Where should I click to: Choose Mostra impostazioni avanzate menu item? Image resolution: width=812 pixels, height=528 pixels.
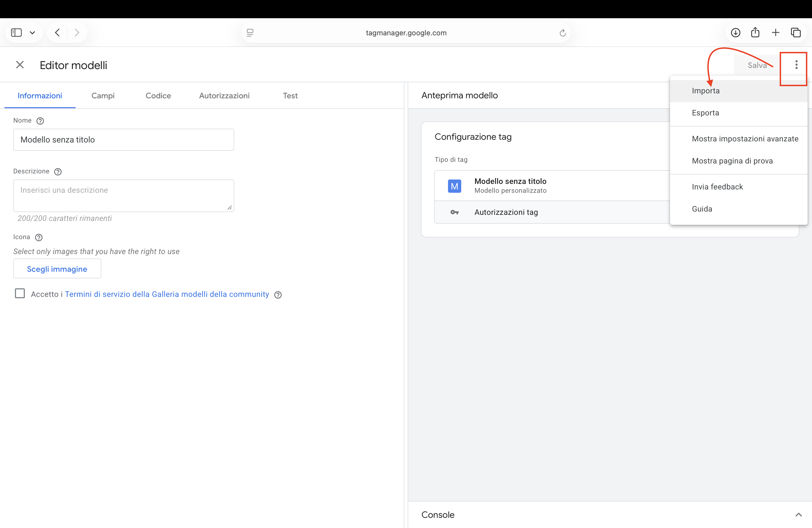tap(745, 139)
